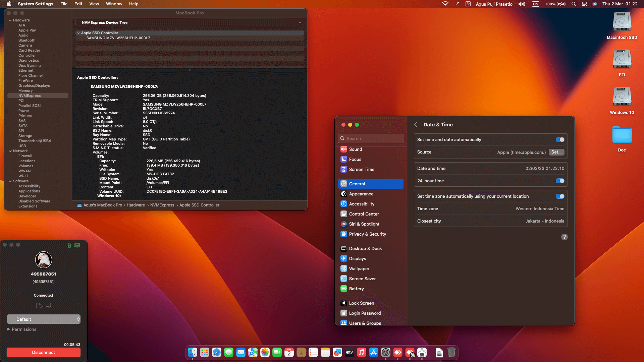Open Apple Music from the Dock
Screen dimensions: 644x362
361,353
